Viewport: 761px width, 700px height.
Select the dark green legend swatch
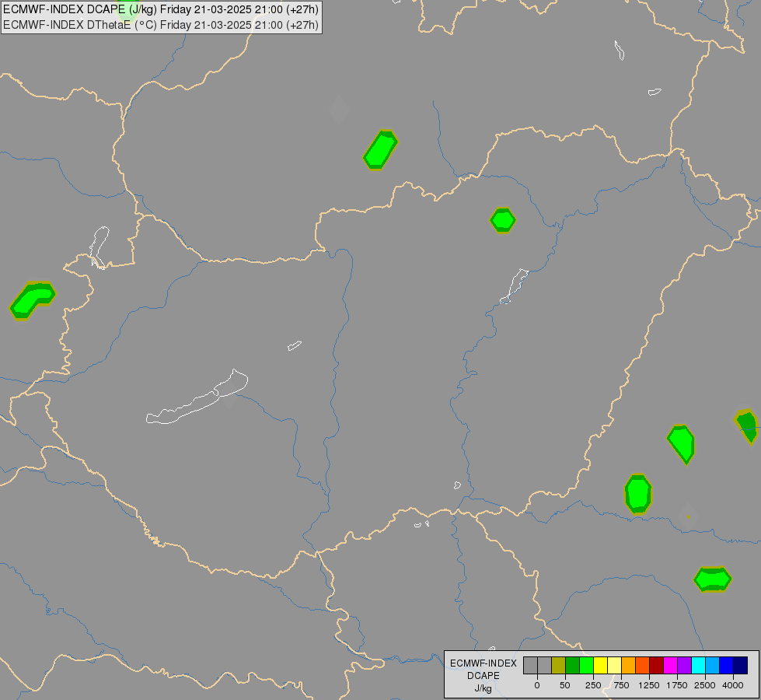point(573,665)
